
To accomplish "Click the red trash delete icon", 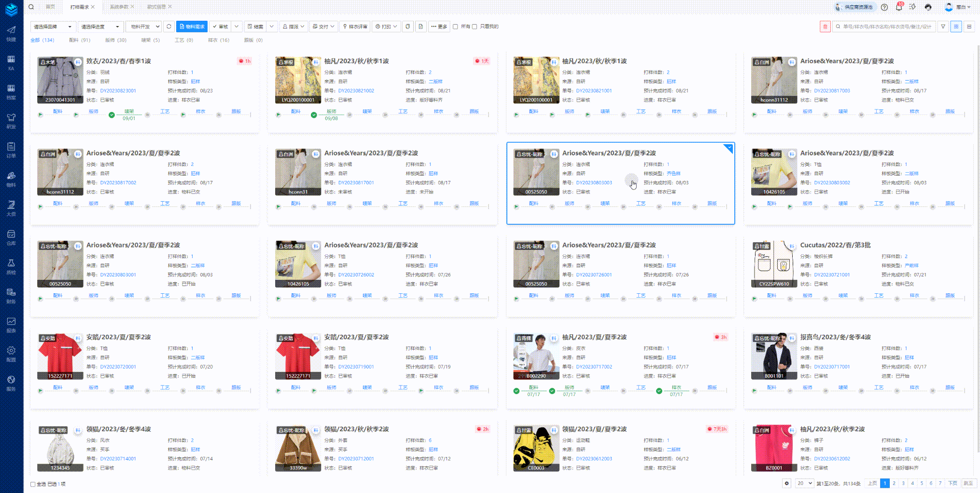I will 825,27.
